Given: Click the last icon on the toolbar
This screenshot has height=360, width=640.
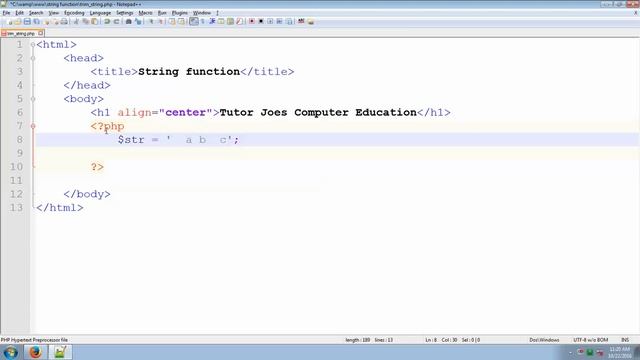Looking at the screenshot, I should pos(311,21).
